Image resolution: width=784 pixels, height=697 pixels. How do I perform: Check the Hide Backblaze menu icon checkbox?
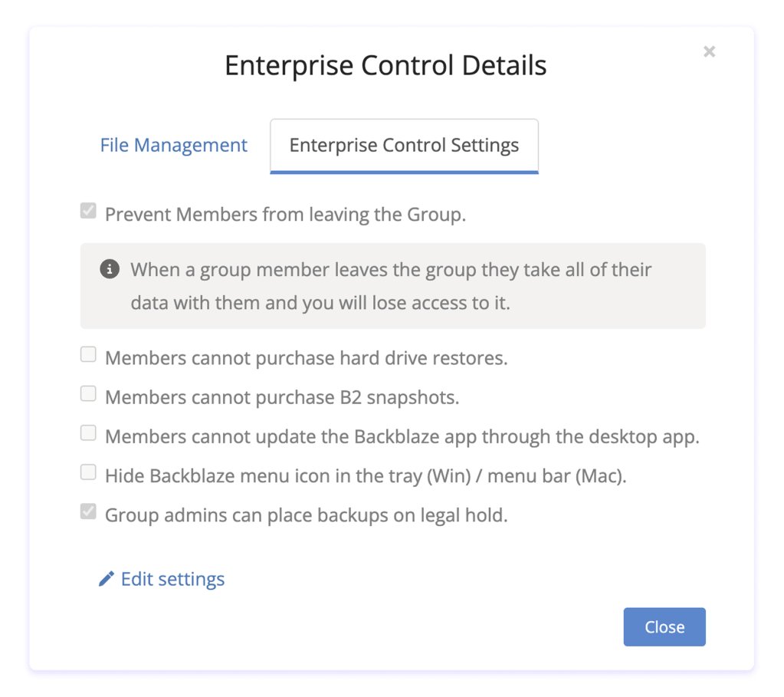point(88,472)
